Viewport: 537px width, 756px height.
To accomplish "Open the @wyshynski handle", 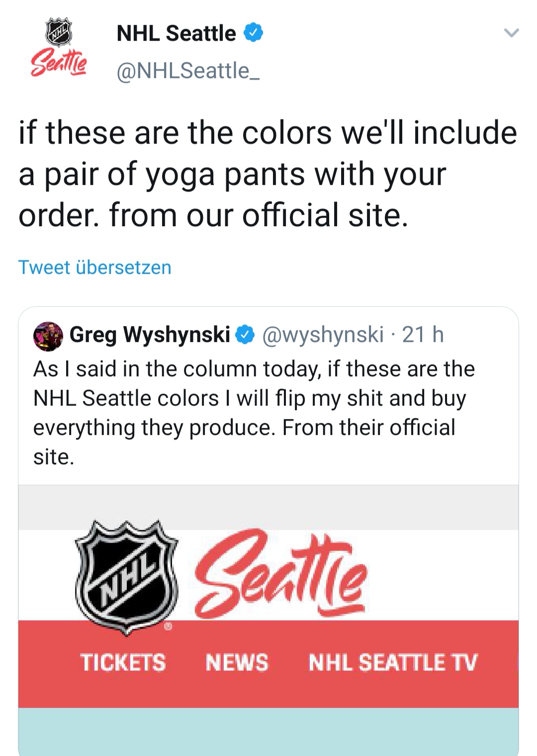I will pyautogui.click(x=323, y=335).
